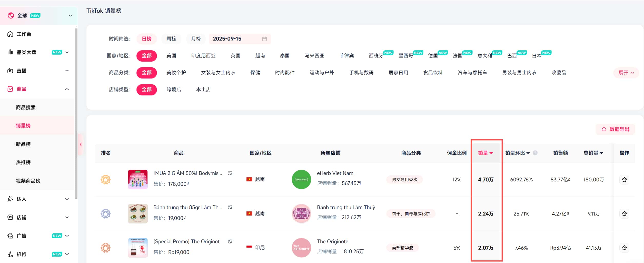Click the help icon next to 销量环比

(535, 153)
